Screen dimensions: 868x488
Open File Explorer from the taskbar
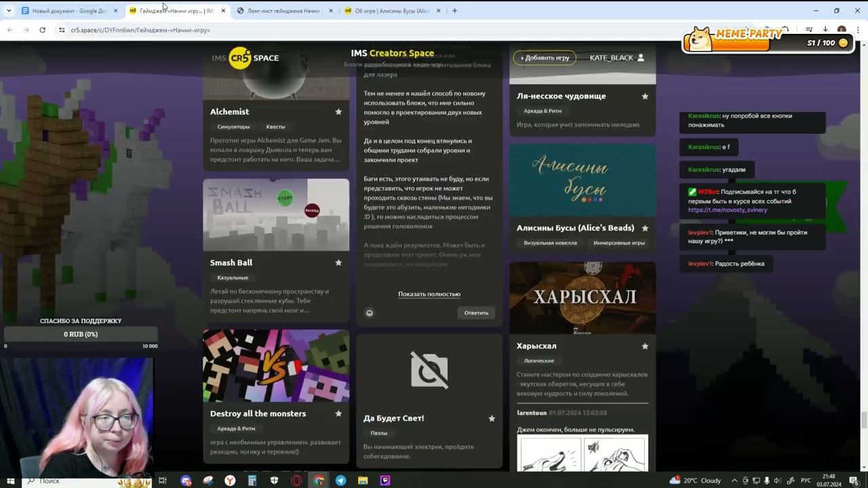click(x=363, y=481)
